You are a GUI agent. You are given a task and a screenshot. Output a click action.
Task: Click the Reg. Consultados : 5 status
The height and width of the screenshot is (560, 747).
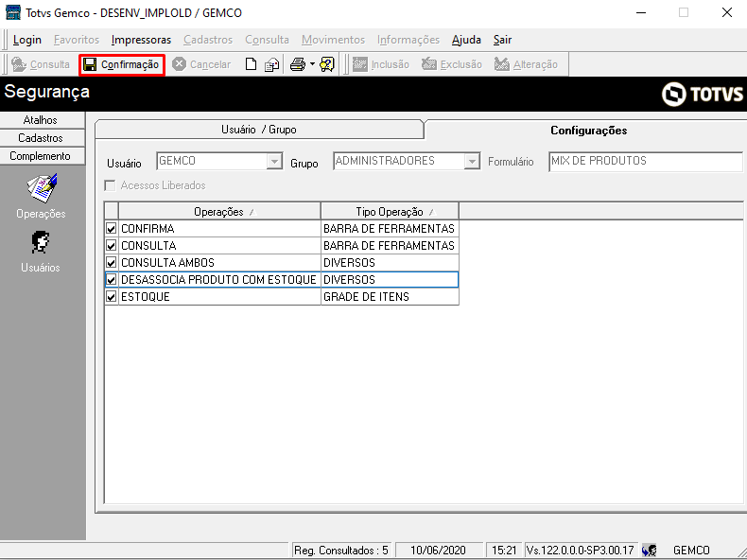pyautogui.click(x=341, y=551)
